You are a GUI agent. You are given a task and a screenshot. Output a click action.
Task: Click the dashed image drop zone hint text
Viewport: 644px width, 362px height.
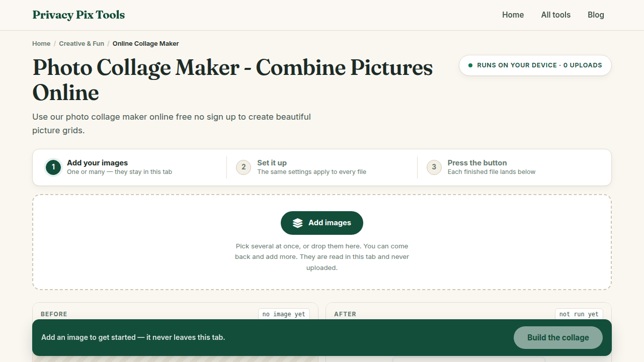[x=322, y=257]
